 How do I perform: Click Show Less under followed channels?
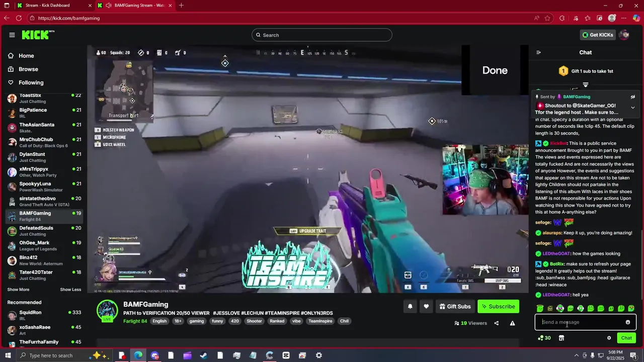70,290
